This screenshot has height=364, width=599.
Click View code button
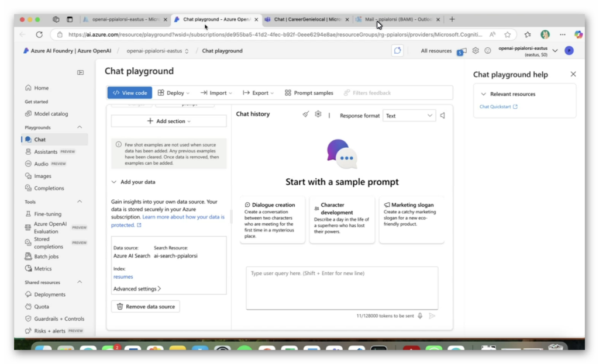coord(129,93)
